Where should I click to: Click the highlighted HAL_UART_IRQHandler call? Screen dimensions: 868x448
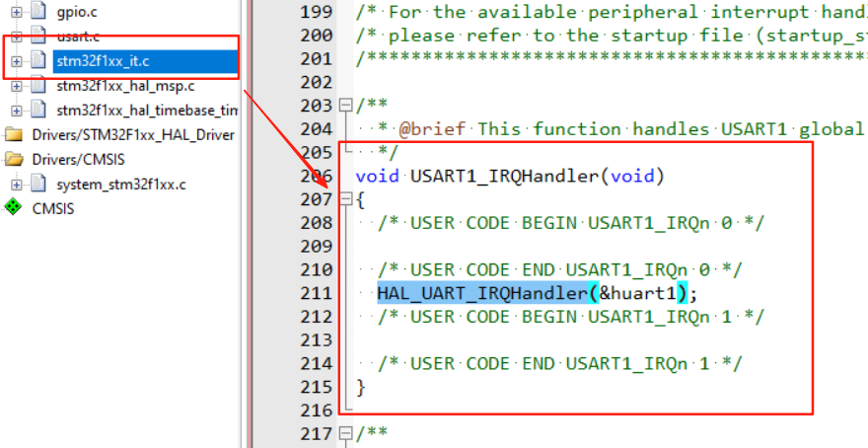coord(482,293)
